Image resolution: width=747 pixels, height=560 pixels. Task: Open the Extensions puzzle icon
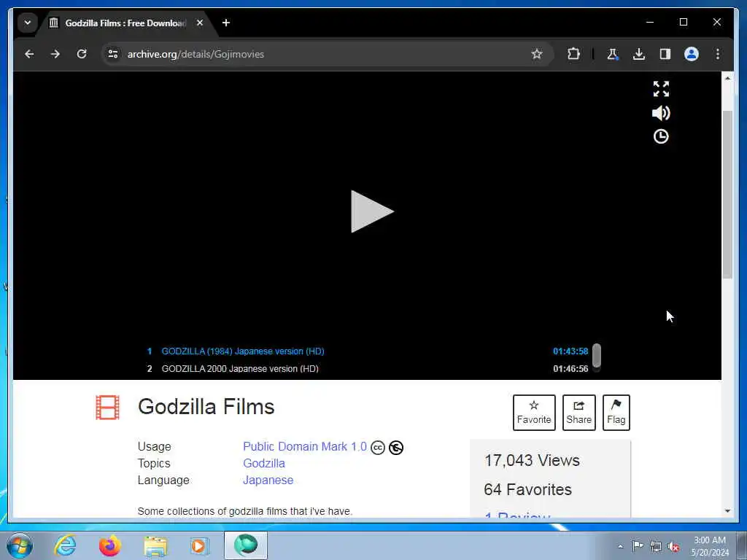(x=573, y=54)
